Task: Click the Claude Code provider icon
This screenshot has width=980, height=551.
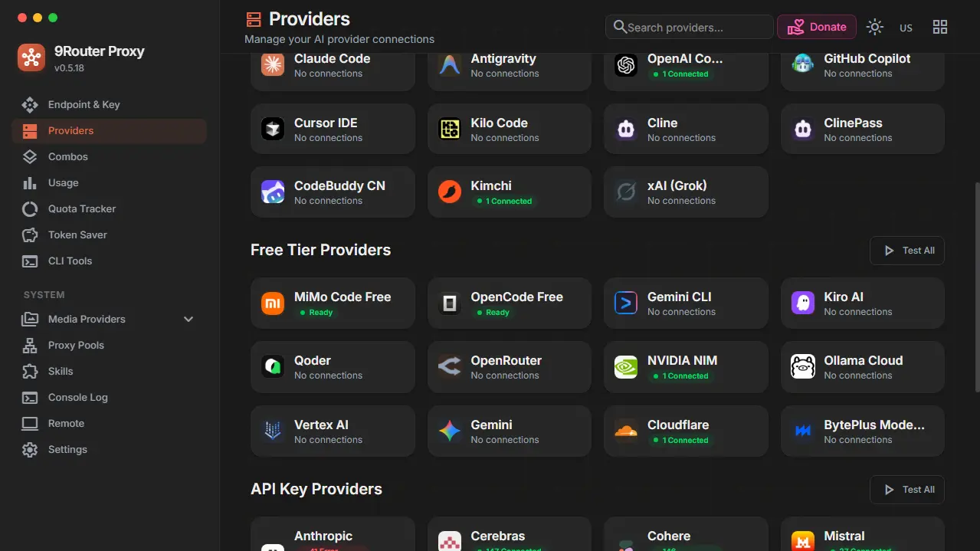Action: pyautogui.click(x=273, y=65)
